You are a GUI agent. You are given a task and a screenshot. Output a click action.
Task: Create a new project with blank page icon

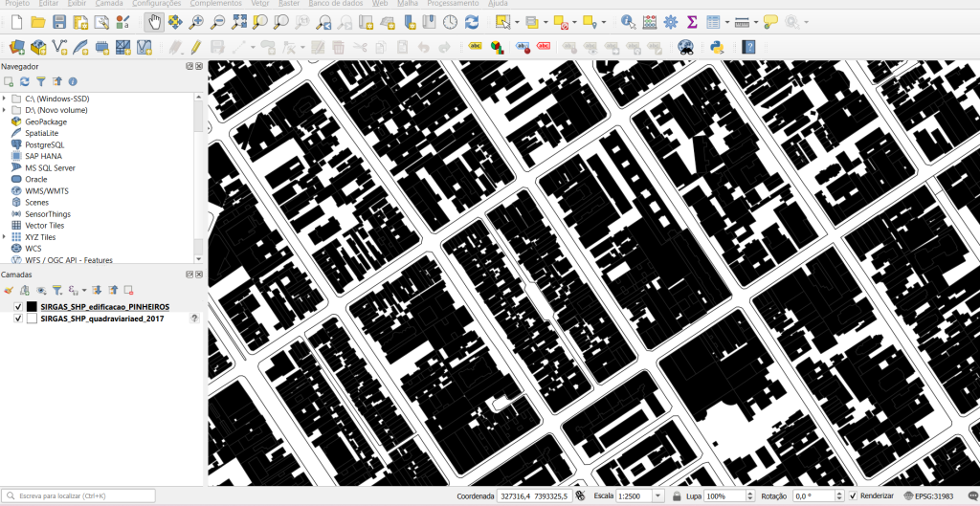[17, 23]
